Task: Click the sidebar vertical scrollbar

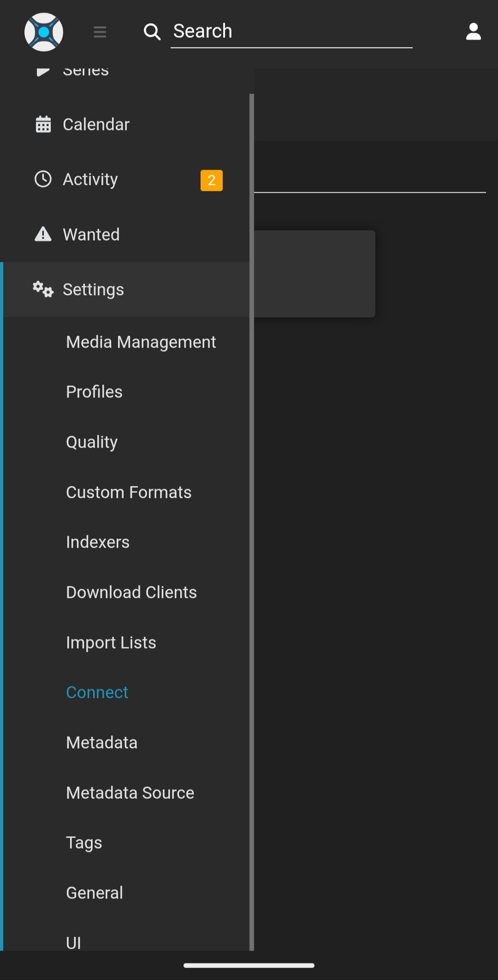Action: click(x=251, y=490)
